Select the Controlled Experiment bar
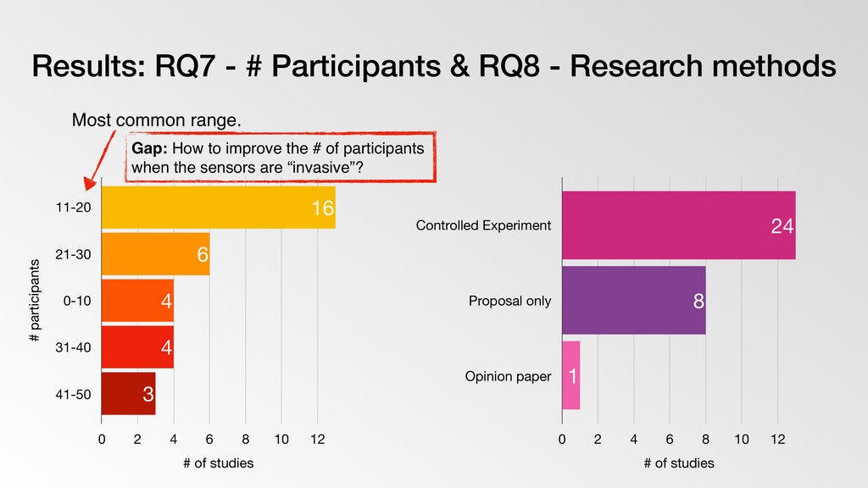The image size is (868, 488). (x=679, y=225)
